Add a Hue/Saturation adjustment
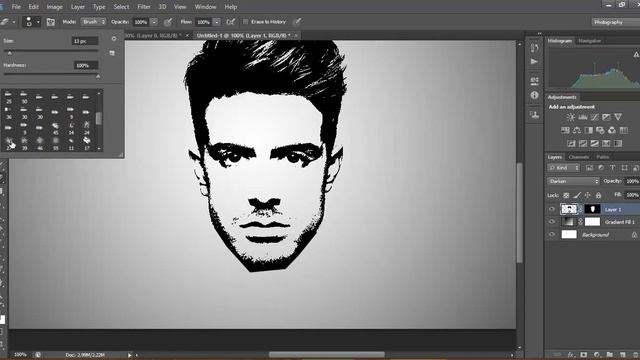This screenshot has height=360, width=640. [565, 131]
